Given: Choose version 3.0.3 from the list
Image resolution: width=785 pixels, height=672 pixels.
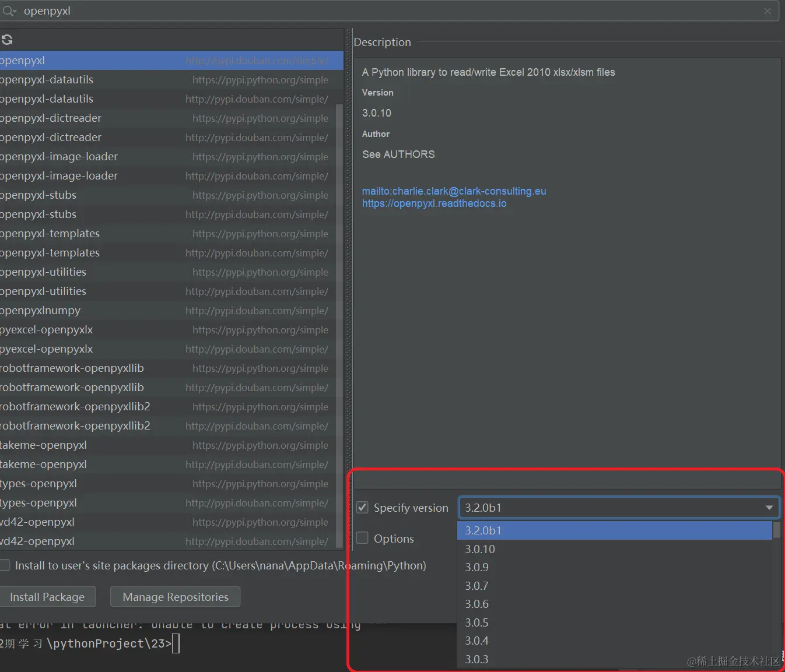Looking at the screenshot, I should (x=615, y=659).
